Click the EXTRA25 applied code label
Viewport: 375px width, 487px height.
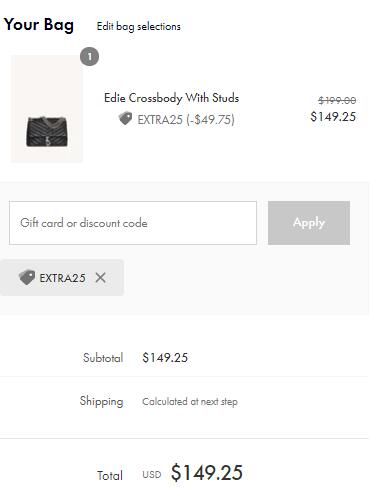point(62,278)
